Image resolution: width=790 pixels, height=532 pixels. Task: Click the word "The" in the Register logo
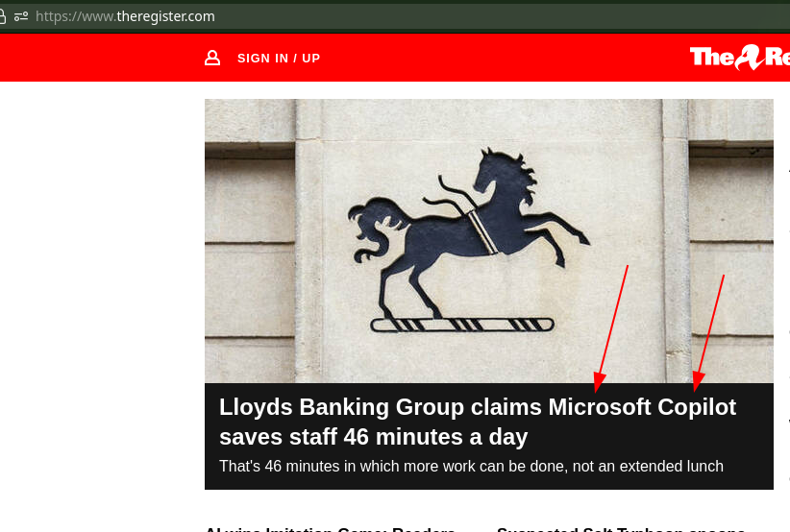pyautogui.click(x=712, y=57)
